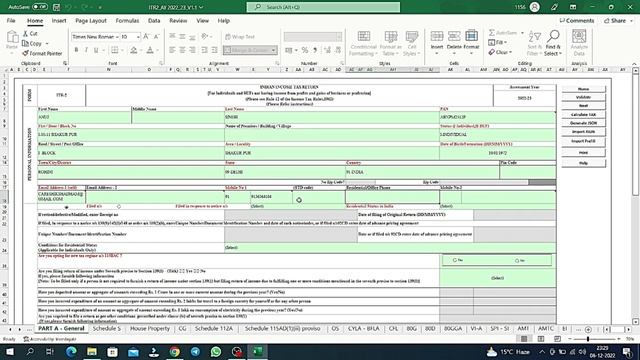
Task: Open WhatsApp from the taskbar
Action: tap(216, 351)
